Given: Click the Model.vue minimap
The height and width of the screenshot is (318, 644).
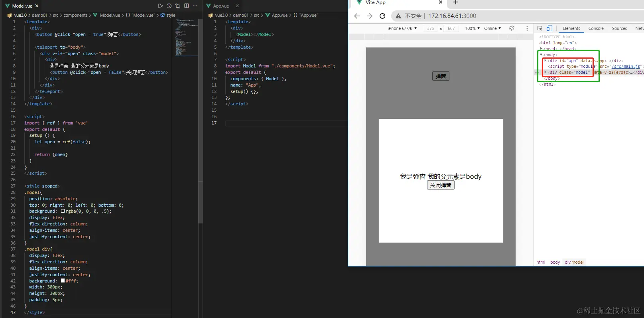Looking at the screenshot, I should tap(186, 38).
